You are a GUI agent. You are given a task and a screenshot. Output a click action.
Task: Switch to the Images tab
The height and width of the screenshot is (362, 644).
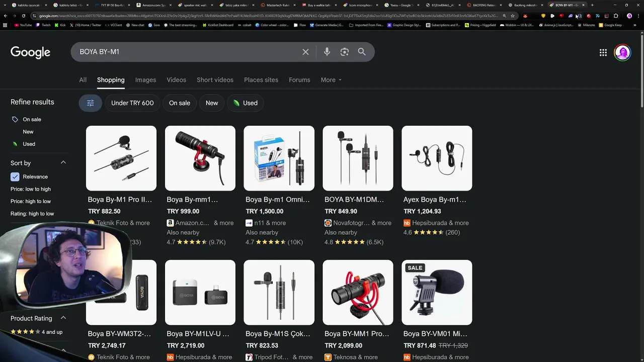[x=145, y=80]
